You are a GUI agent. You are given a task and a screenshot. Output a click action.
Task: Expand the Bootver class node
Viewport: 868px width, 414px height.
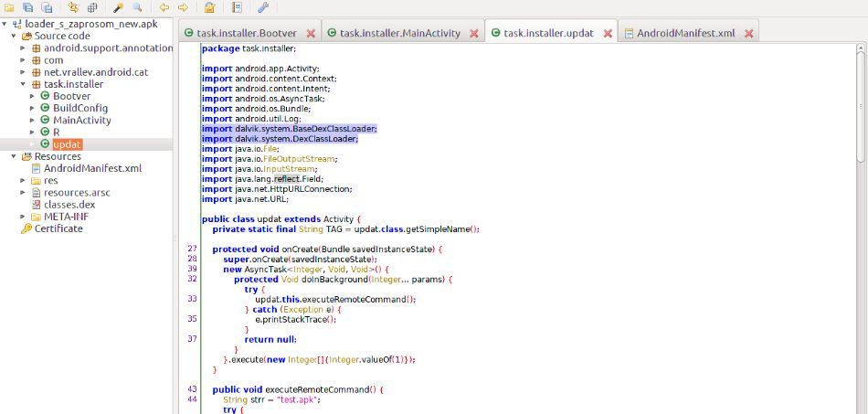pyautogui.click(x=33, y=96)
